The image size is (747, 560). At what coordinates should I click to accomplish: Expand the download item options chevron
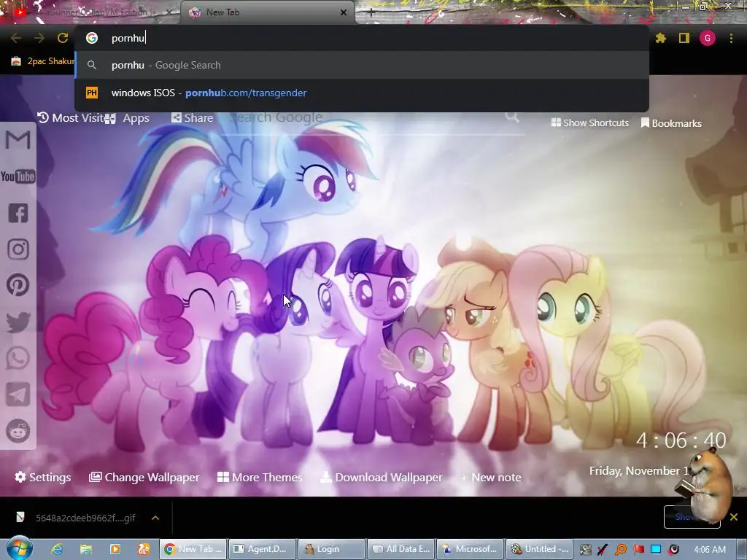tap(155, 518)
